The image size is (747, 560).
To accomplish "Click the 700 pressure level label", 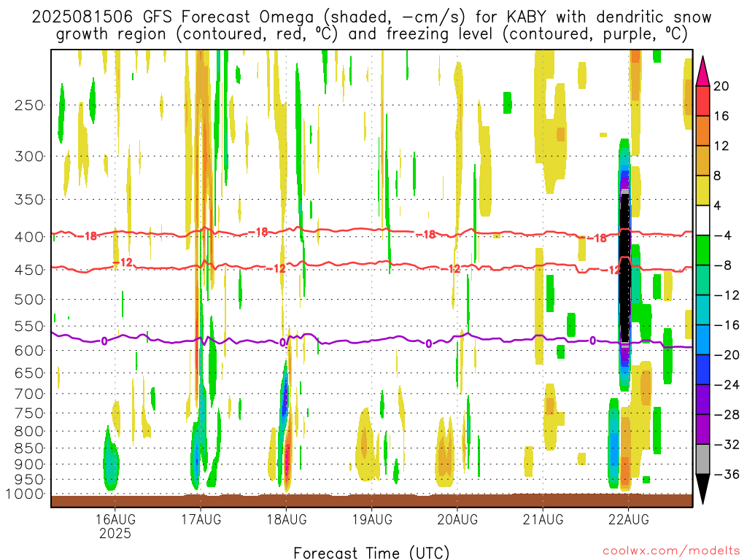I will point(29,394).
